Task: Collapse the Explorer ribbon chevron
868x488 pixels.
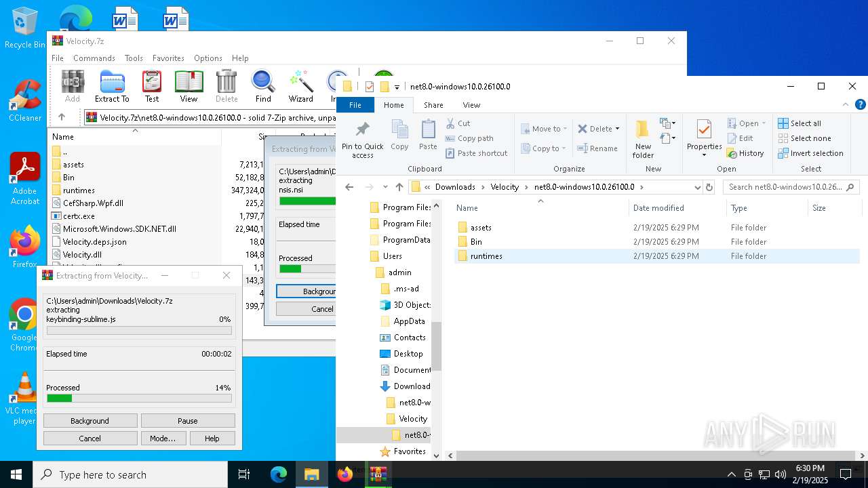Action: point(846,105)
